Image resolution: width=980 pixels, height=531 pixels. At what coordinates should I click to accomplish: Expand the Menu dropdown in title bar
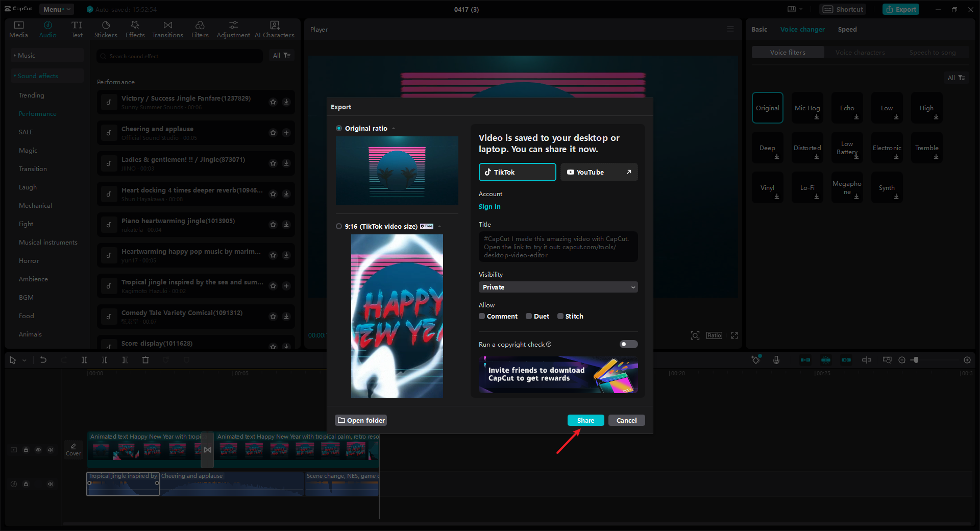pos(56,9)
